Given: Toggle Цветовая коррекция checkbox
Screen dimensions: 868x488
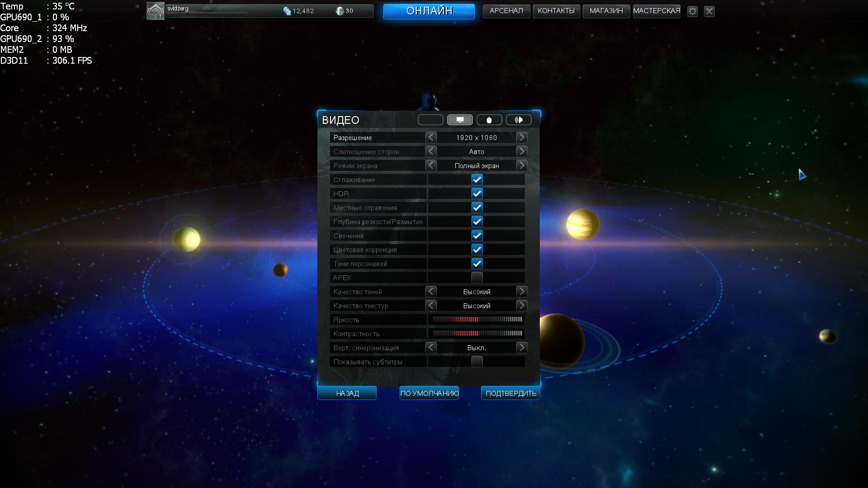Looking at the screenshot, I should [477, 249].
